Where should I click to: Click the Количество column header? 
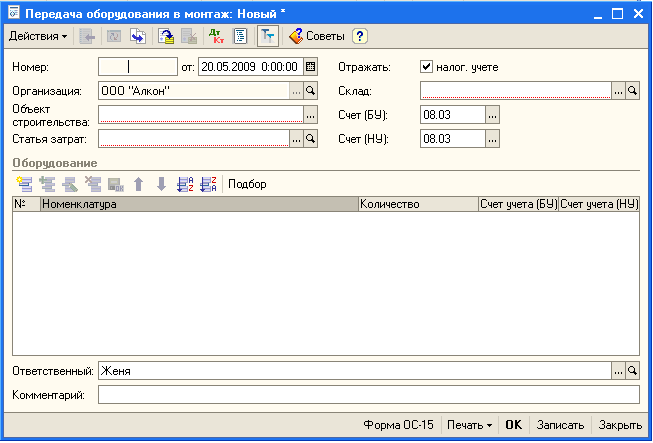click(x=418, y=204)
